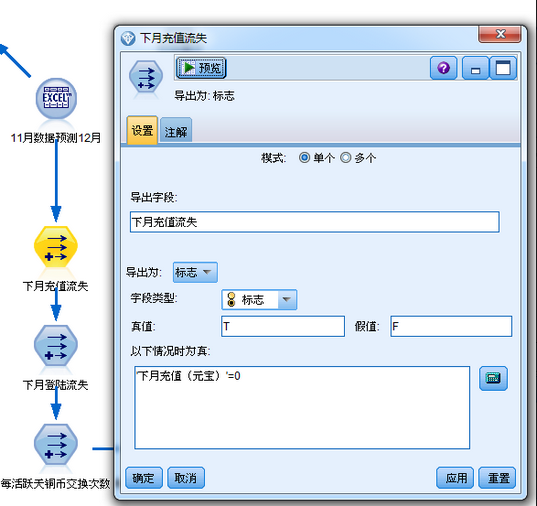537x506 pixels.
Task: Click the 预览 preview button
Action: pos(201,68)
